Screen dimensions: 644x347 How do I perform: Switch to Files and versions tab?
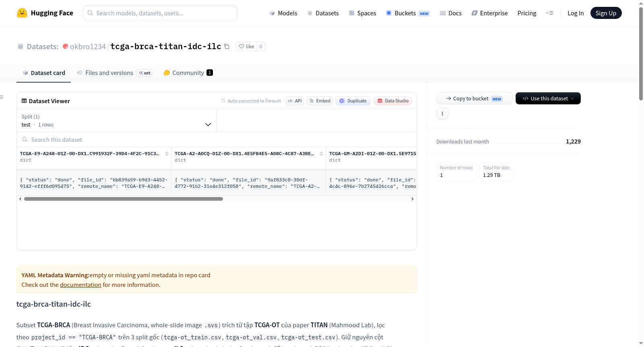(114, 73)
